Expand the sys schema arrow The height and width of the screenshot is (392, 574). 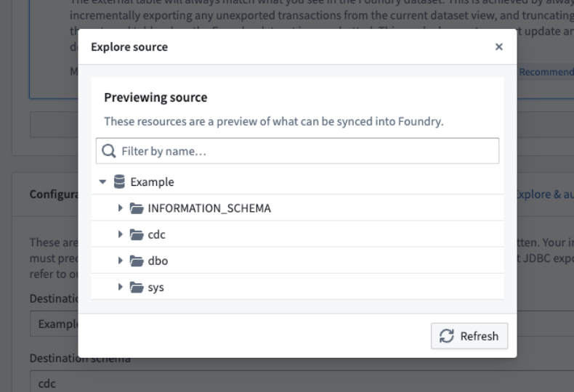pyautogui.click(x=120, y=287)
